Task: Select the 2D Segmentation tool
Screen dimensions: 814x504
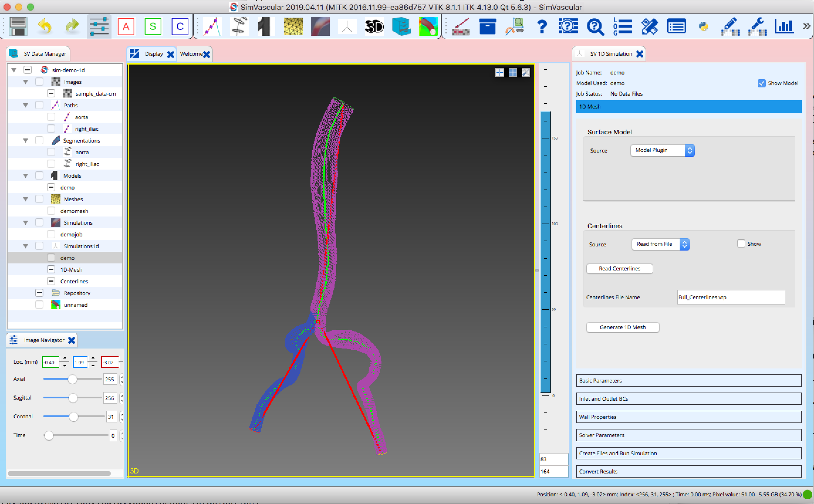Action: click(x=239, y=26)
